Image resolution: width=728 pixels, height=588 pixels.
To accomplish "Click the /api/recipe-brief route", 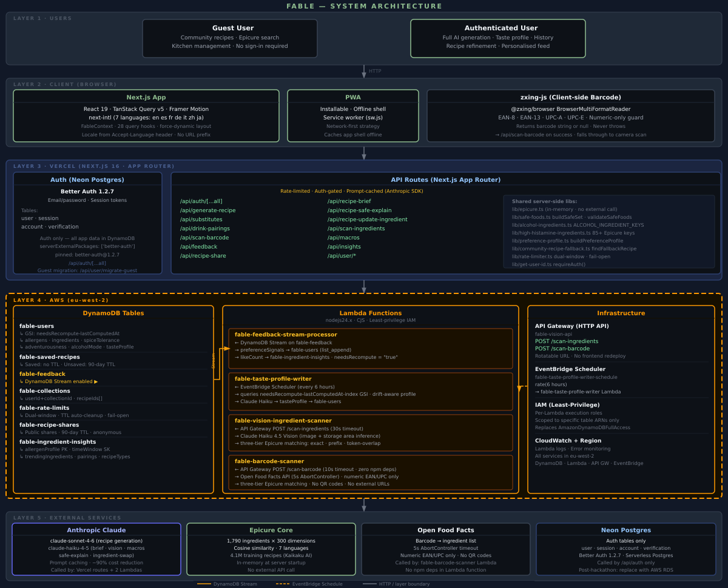I will (x=349, y=201).
